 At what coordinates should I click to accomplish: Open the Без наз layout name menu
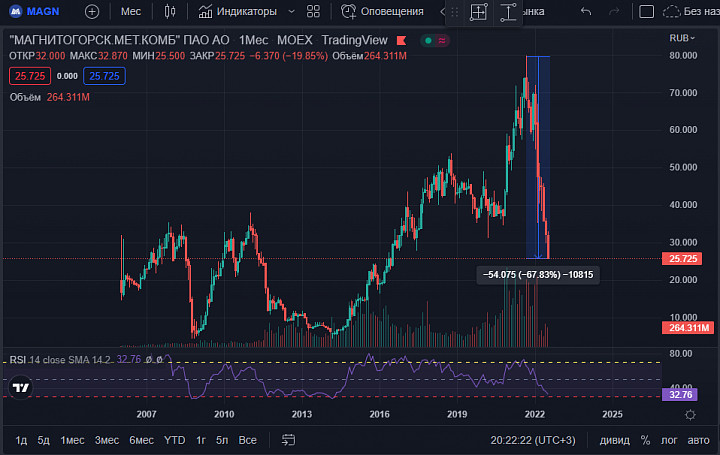[x=701, y=11]
